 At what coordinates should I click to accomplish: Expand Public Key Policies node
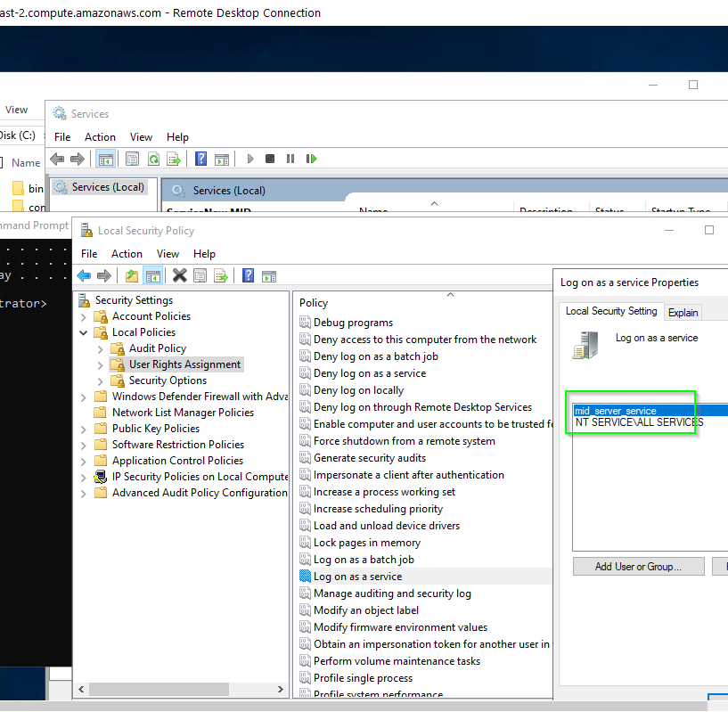(84, 430)
